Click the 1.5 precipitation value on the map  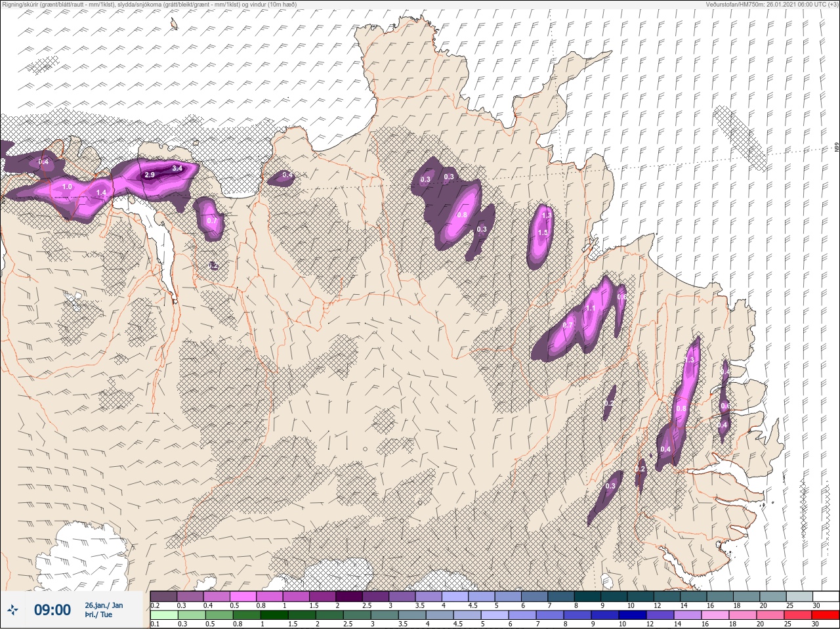click(543, 232)
